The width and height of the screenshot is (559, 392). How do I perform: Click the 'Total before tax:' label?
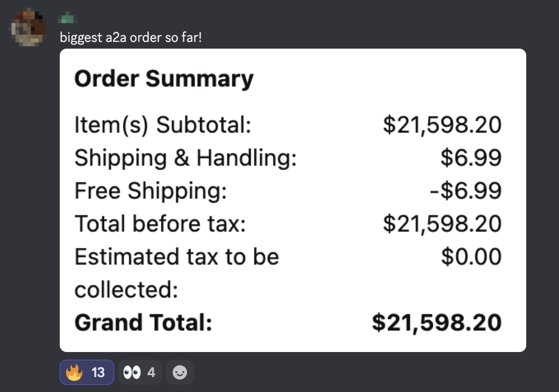tap(160, 224)
